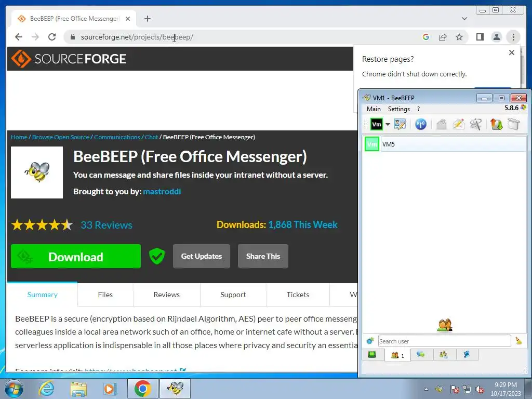
Task: Click the BeeBEEP bee logo thumbnail
Action: click(x=37, y=172)
